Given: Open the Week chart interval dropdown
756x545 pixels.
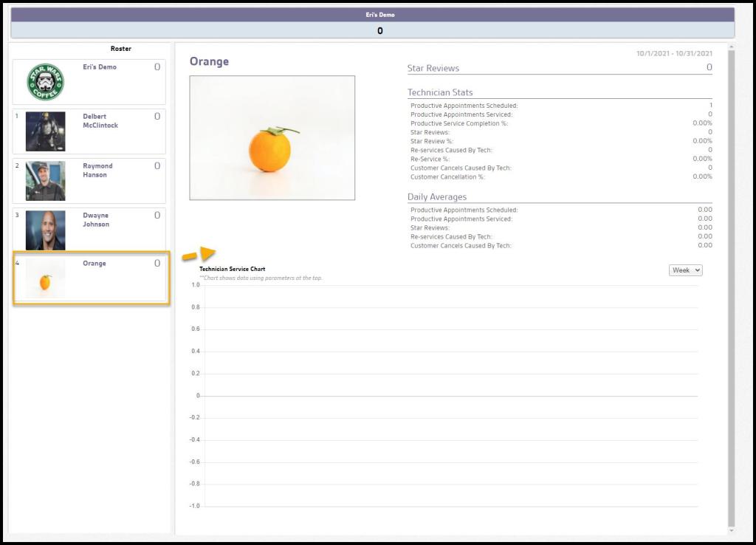Looking at the screenshot, I should pos(685,270).
